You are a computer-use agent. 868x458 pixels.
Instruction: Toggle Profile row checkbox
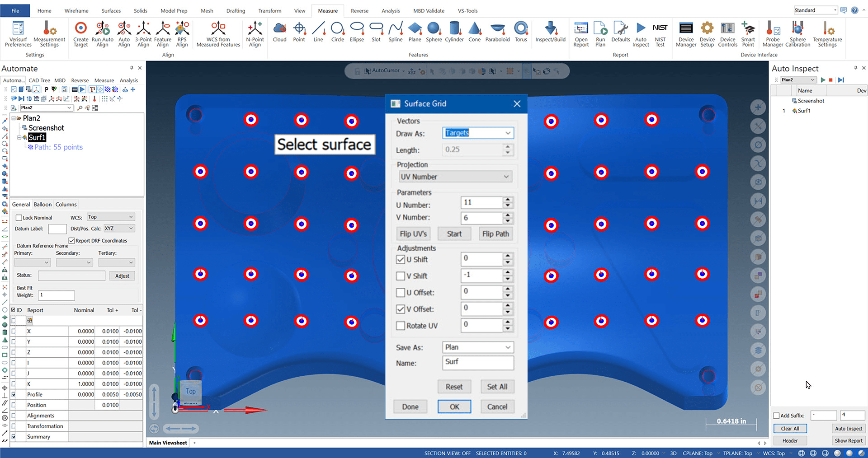click(x=14, y=394)
